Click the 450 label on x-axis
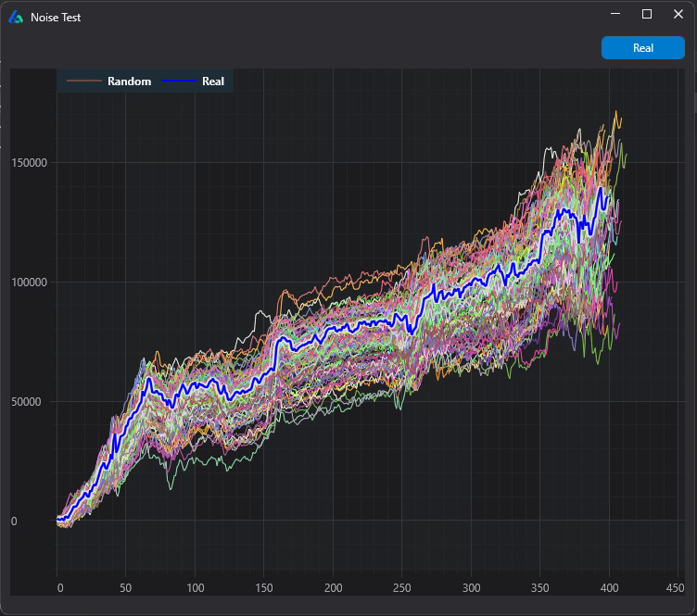 coord(676,588)
